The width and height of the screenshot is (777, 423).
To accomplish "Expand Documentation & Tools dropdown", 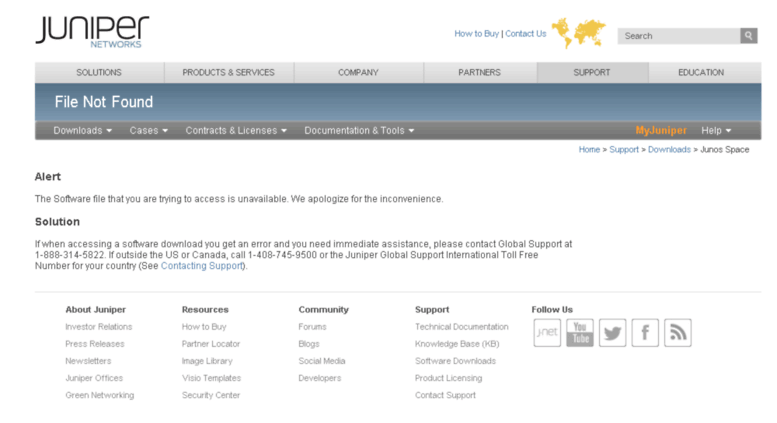I will [359, 130].
